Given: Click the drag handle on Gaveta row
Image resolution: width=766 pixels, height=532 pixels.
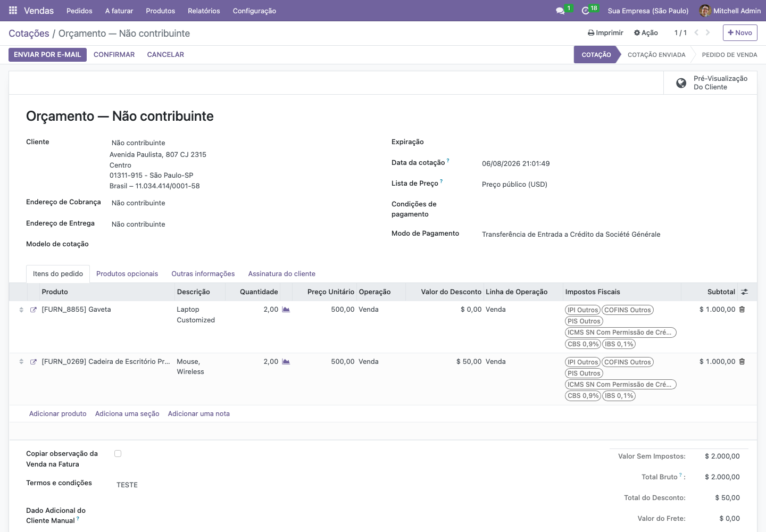Looking at the screenshot, I should (x=21, y=310).
